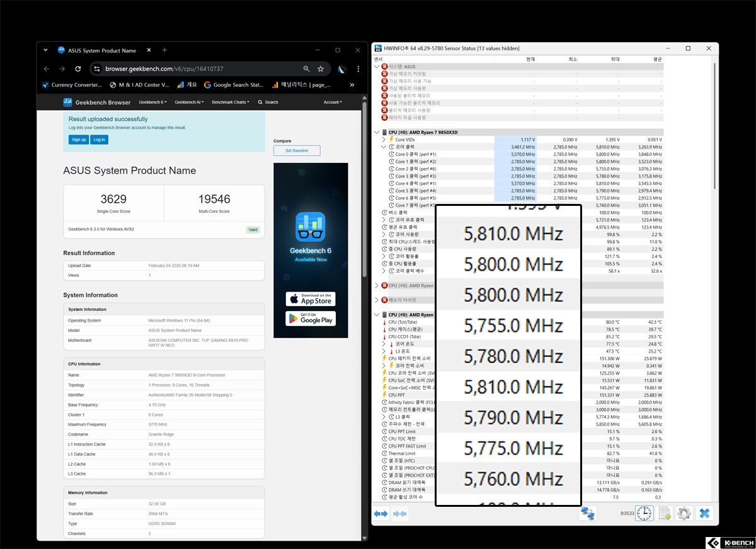Click the HWiNFO reset clock icon

[644, 514]
